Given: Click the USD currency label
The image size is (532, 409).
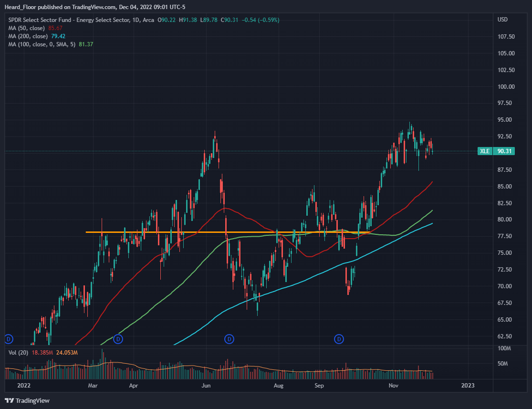Looking at the screenshot, I should (502, 20).
